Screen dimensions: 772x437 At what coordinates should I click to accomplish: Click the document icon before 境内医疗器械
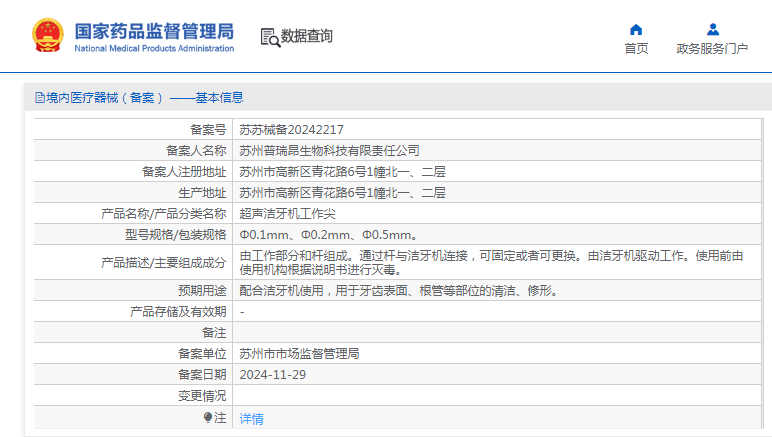(x=40, y=97)
